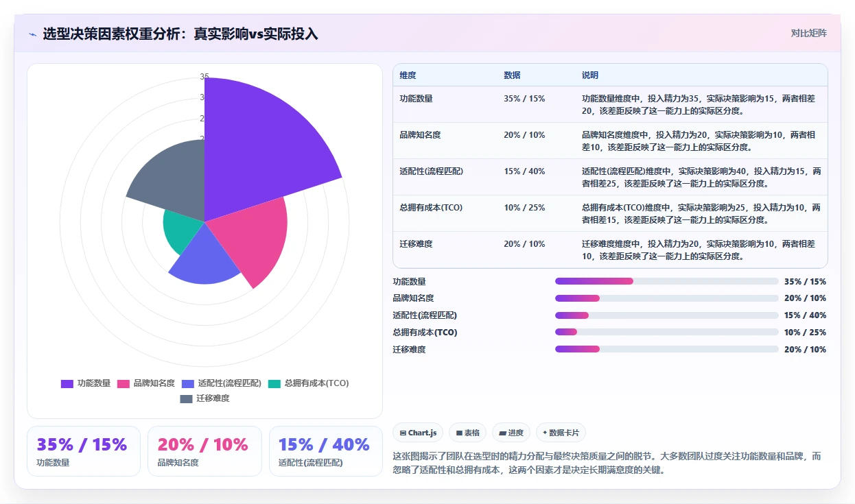Select 品牌知名度 cell in the table
This screenshot has width=855, height=504.
(x=420, y=135)
